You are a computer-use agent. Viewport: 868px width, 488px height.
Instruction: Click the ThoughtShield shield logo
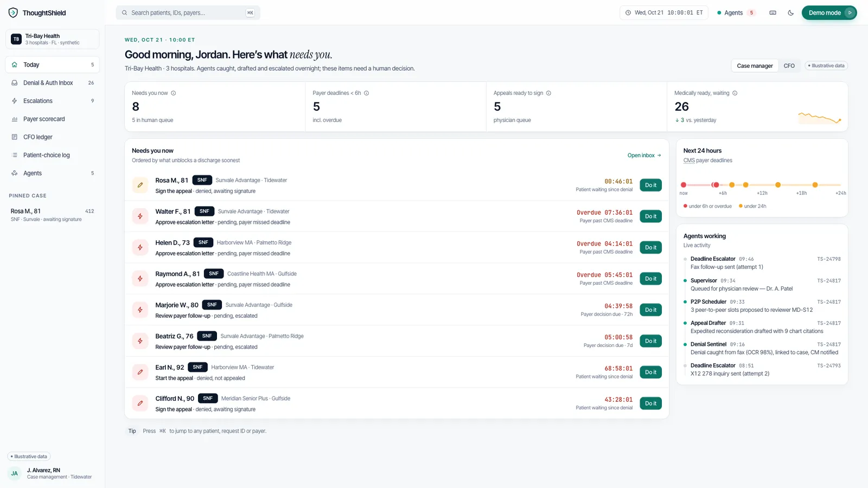pyautogui.click(x=13, y=12)
